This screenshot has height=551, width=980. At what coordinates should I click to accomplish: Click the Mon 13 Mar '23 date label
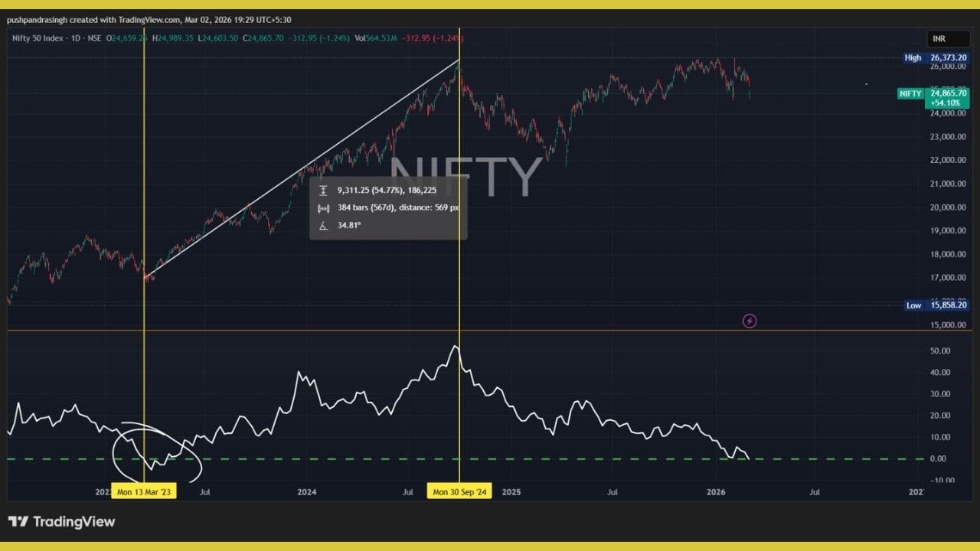coord(144,492)
